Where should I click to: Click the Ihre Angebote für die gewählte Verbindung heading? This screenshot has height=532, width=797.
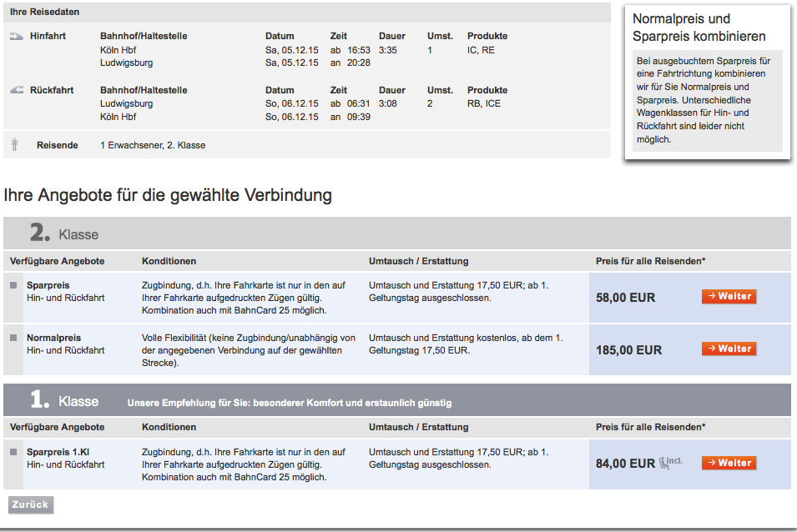[x=168, y=195]
